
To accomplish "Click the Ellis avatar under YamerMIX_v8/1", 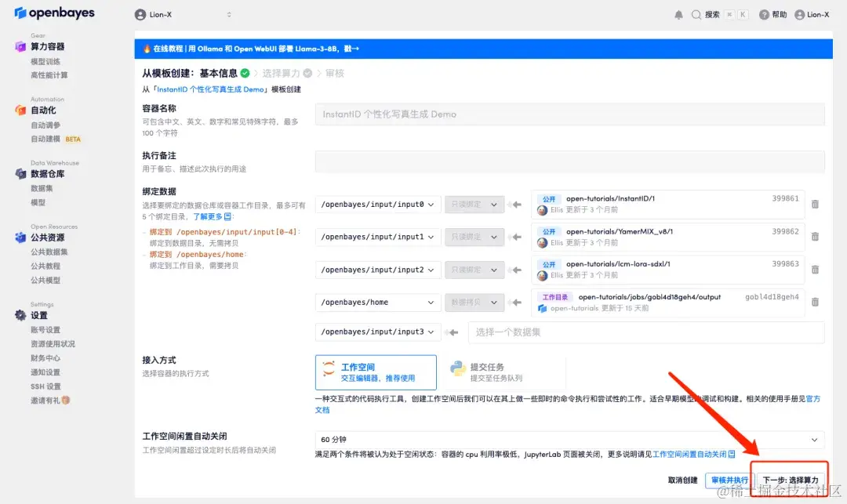I will coord(543,243).
